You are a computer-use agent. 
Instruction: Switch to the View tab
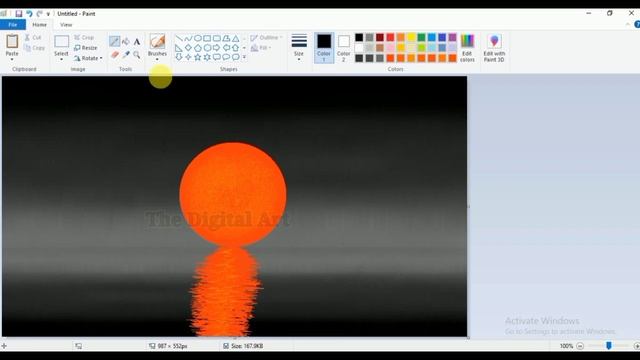tap(66, 25)
